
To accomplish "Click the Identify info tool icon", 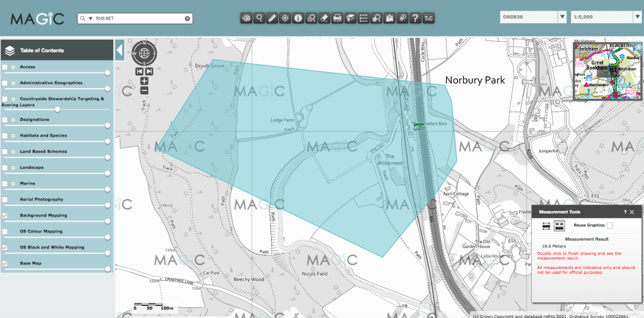I will tap(298, 18).
